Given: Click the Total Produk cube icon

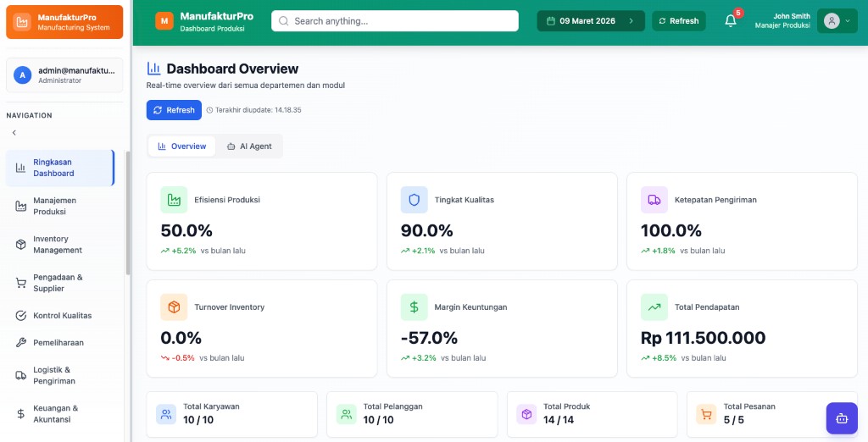Looking at the screenshot, I should [526, 414].
